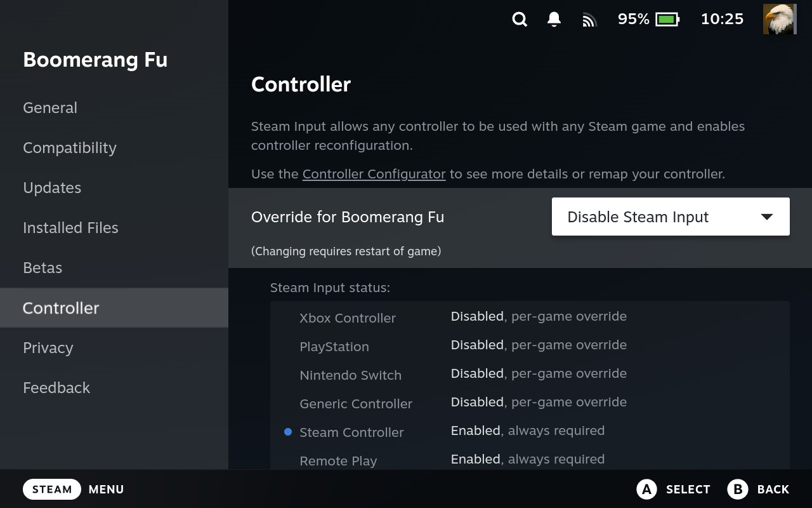Click the Wi-Fi signal status icon
Viewport: 812px width, 508px height.
tap(589, 20)
